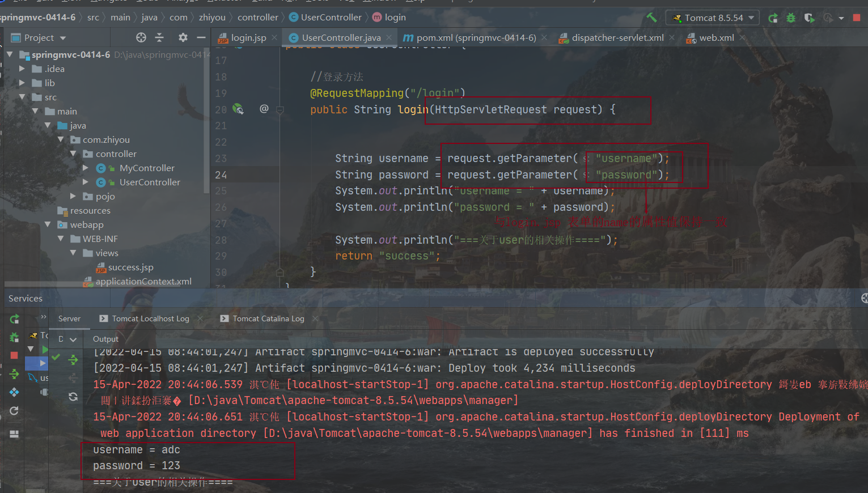Start debugging with the top toolbar bug icon

coord(791,18)
